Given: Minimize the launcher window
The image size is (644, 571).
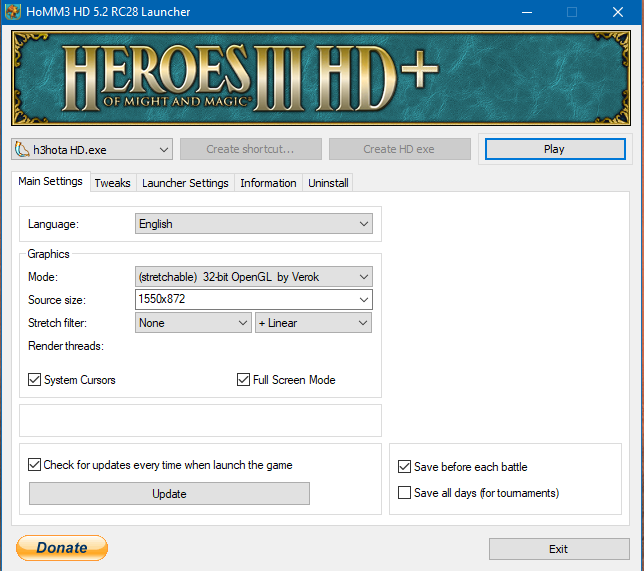Looking at the screenshot, I should (x=527, y=12).
